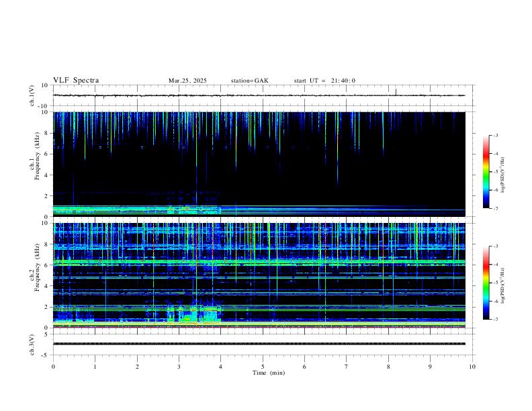This screenshot has height=411, width=532.
Task: Click the ch.1 spectrogram panel
Action: (259, 164)
